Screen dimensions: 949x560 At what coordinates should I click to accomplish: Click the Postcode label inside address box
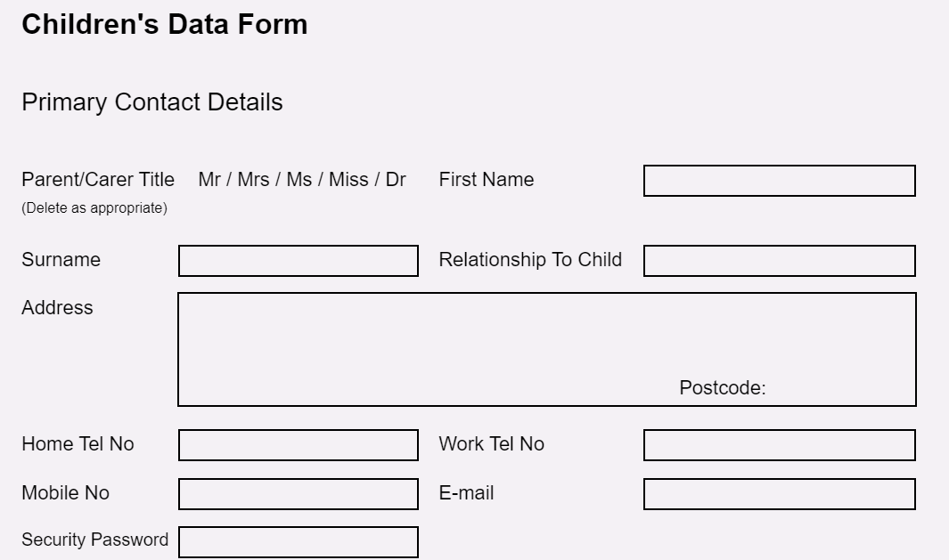[723, 387]
